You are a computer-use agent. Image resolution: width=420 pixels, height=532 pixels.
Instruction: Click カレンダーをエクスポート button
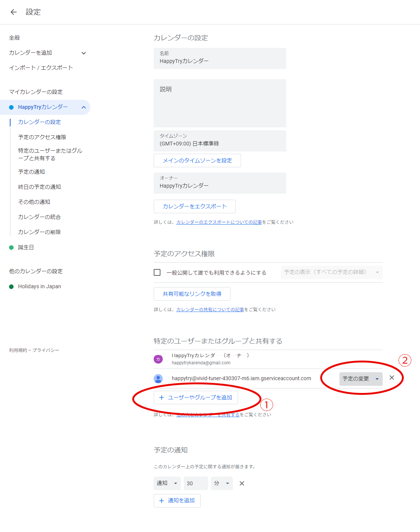coord(194,206)
